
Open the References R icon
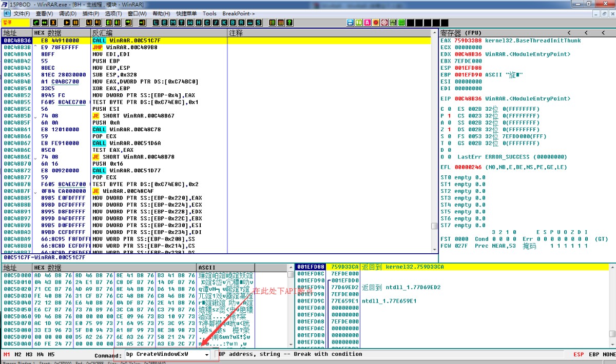click(x=241, y=23)
